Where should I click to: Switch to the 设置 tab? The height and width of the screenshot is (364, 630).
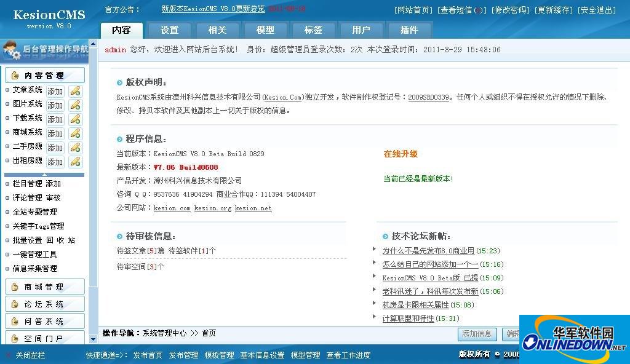(170, 30)
